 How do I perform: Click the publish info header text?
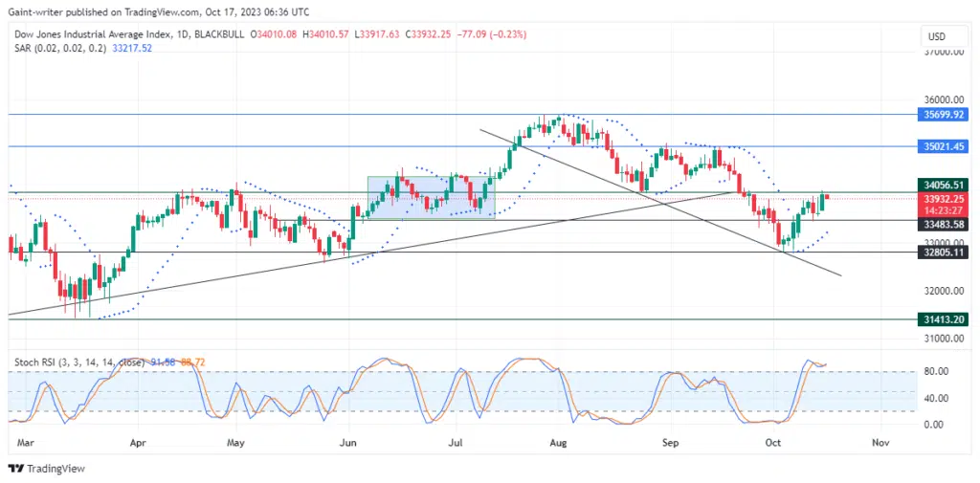[x=158, y=11]
